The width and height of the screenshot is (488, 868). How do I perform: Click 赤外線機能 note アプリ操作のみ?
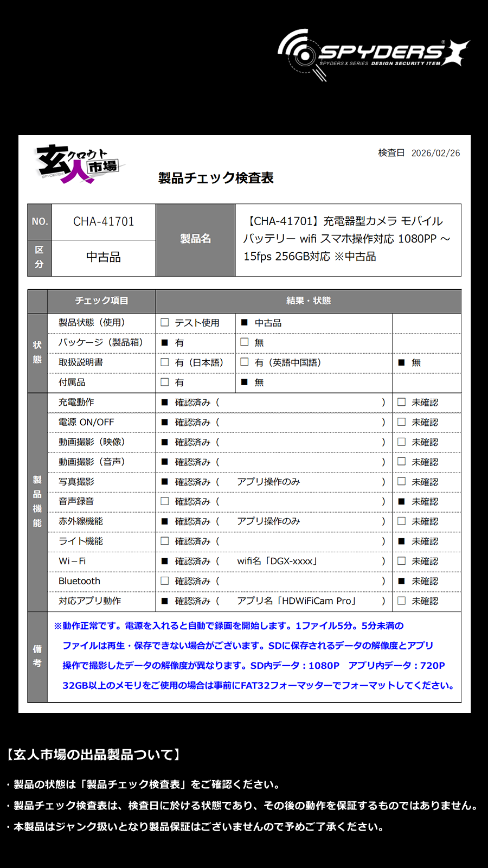(x=268, y=521)
